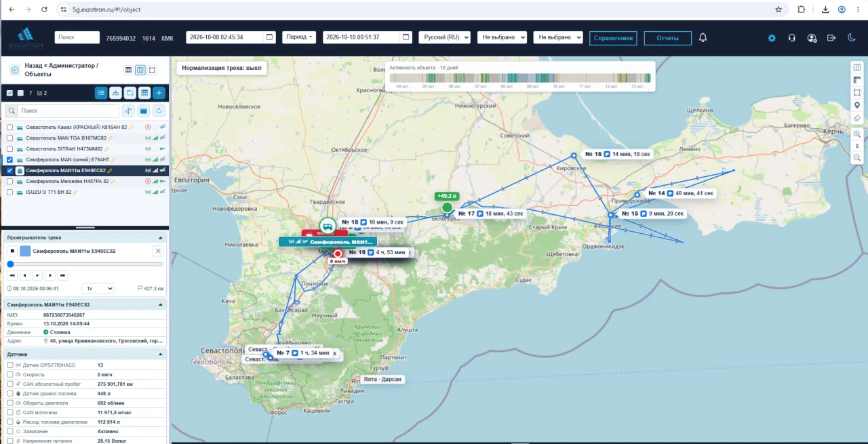Play the track forward
The width and height of the screenshot is (868, 444).
click(37, 275)
